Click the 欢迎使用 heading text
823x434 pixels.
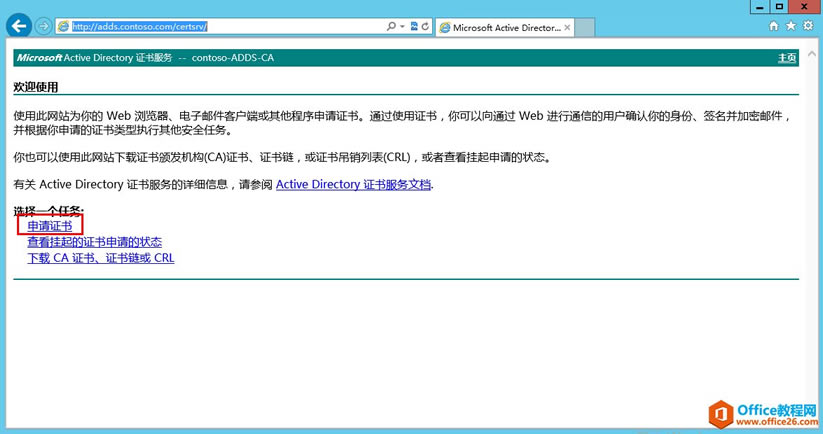pos(36,87)
